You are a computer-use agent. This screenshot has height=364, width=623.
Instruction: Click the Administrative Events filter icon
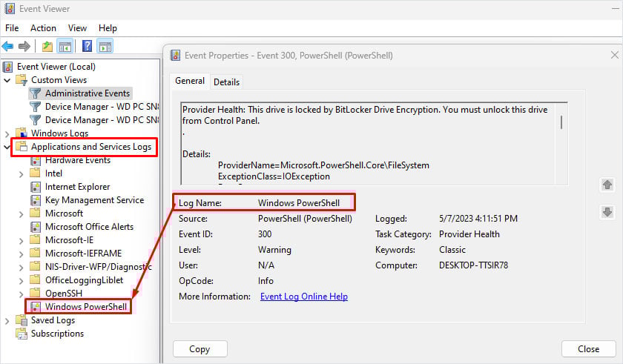pyautogui.click(x=36, y=93)
